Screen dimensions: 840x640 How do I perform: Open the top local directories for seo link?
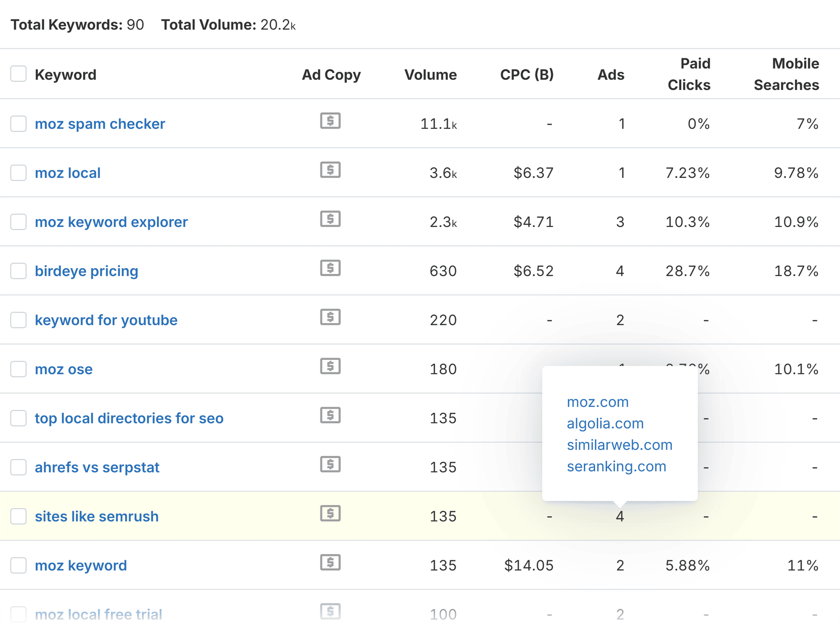click(129, 418)
